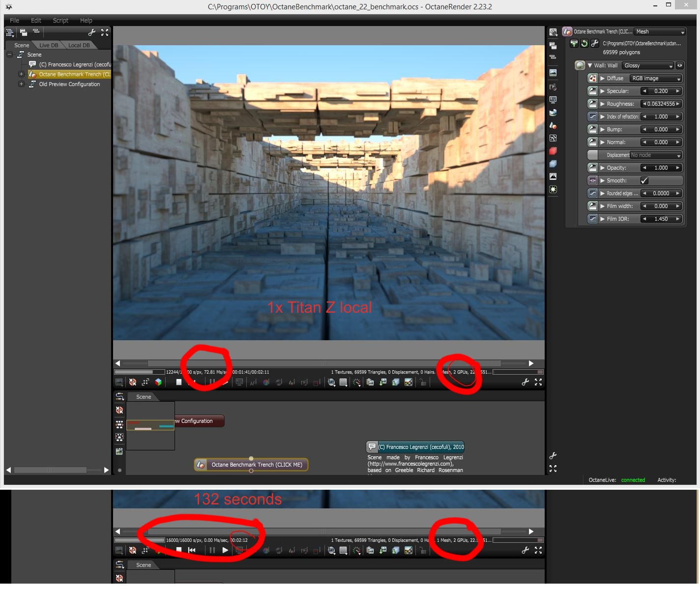Click the Wall material sphere preview icon
This screenshot has height=590, width=700.
click(x=580, y=65)
